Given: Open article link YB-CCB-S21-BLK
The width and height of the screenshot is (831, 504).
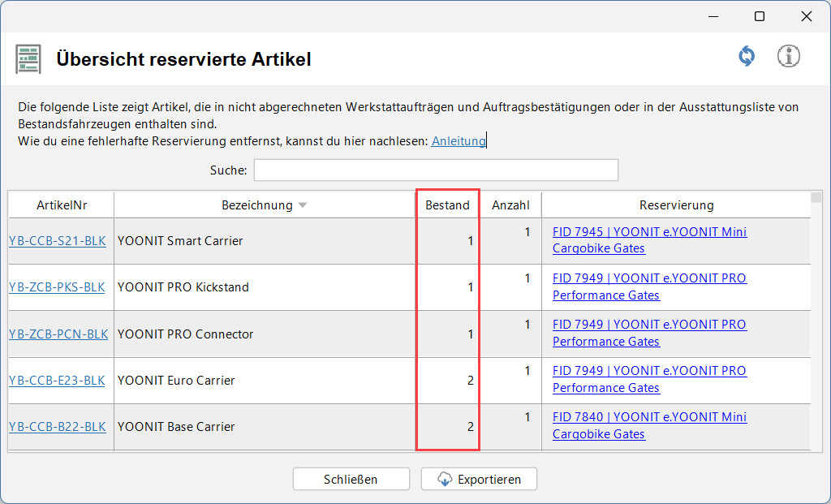Looking at the screenshot, I should point(58,240).
